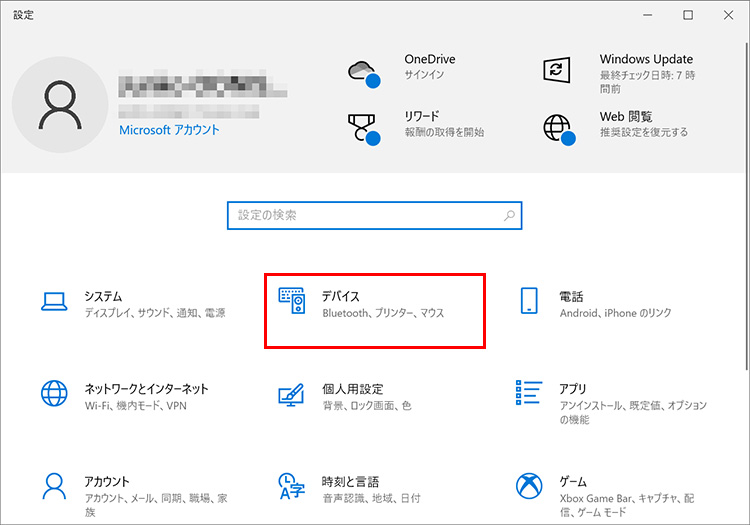Open the デバイス settings label
750x525 pixels.
(x=340, y=297)
